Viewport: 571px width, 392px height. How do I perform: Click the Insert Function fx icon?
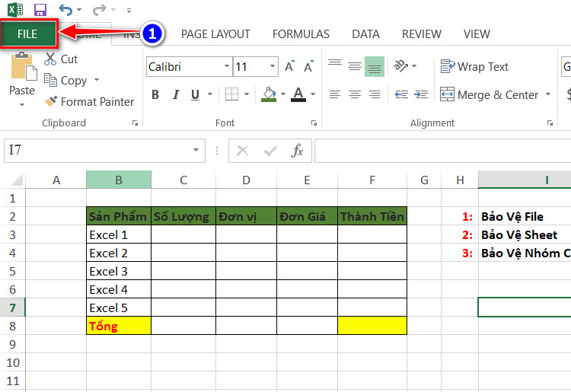(x=297, y=150)
